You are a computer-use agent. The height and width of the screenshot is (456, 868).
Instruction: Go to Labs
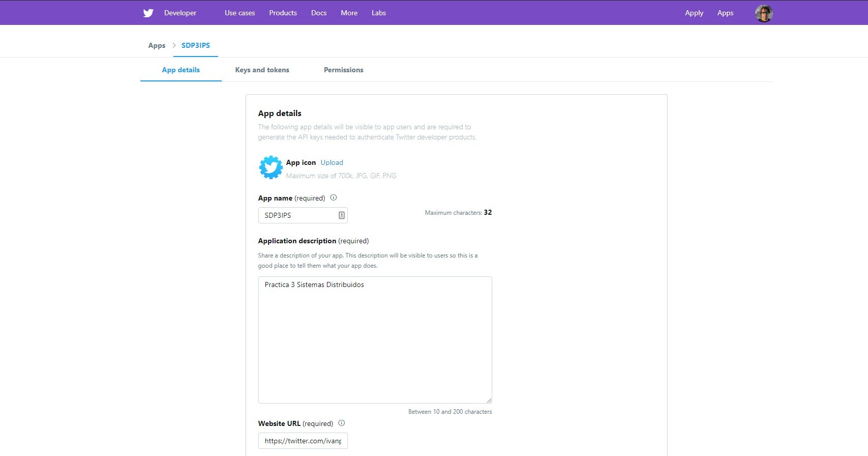coord(379,13)
